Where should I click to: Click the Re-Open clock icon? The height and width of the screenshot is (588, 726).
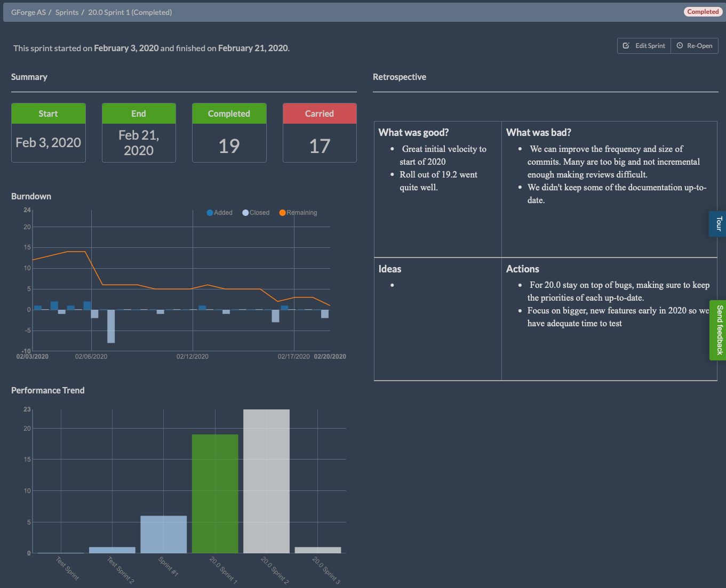pos(680,46)
